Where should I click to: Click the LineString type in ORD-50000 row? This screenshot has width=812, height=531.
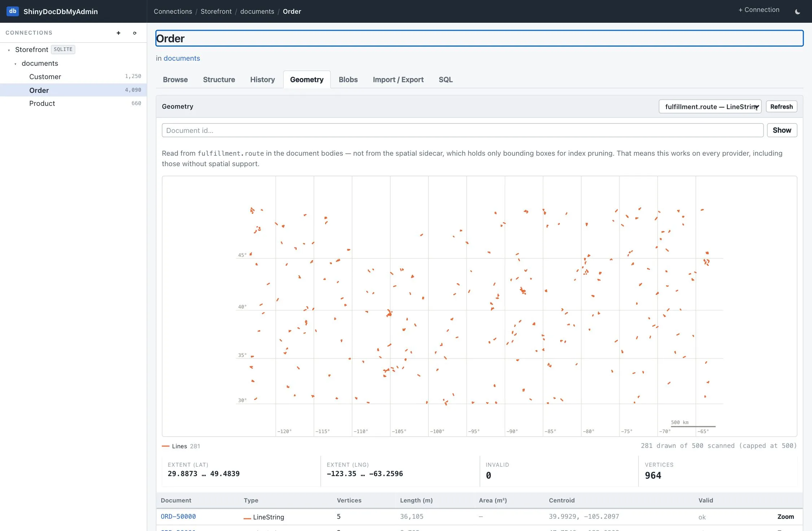pyautogui.click(x=269, y=517)
